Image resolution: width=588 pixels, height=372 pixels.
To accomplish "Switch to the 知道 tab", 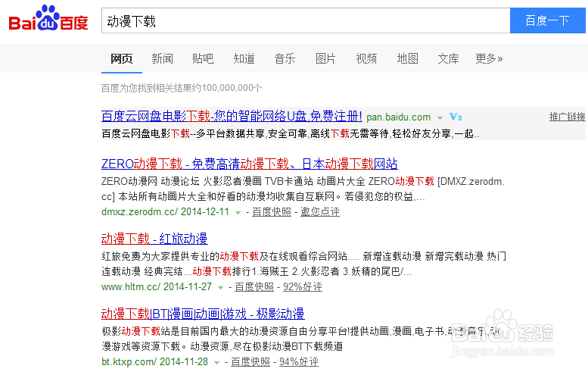I will [244, 58].
